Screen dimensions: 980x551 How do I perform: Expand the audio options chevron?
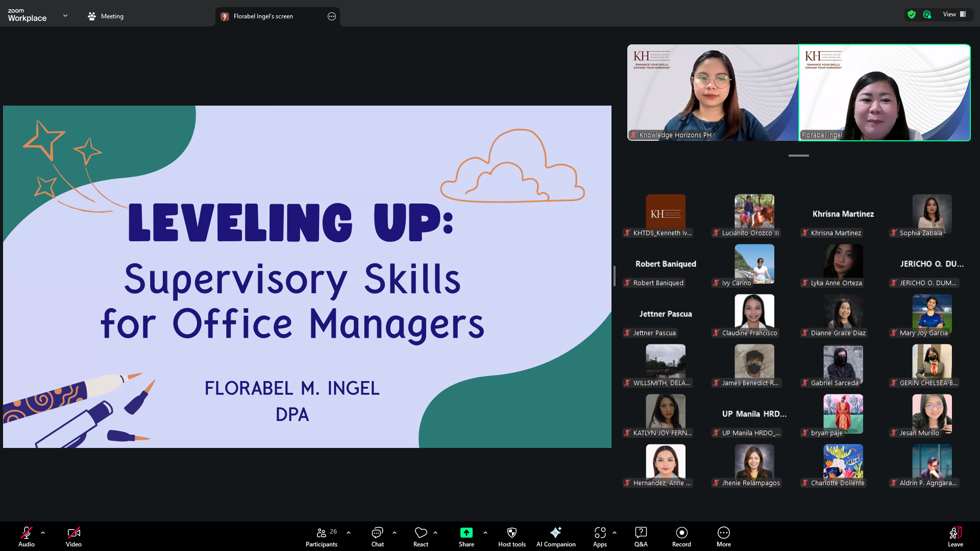click(43, 533)
